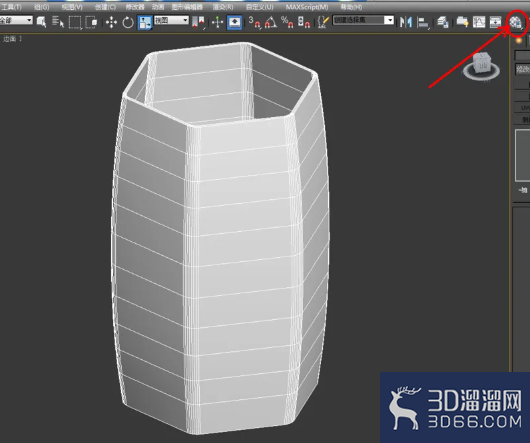Open the Select by Name tool
The image size is (530, 443).
[58, 22]
